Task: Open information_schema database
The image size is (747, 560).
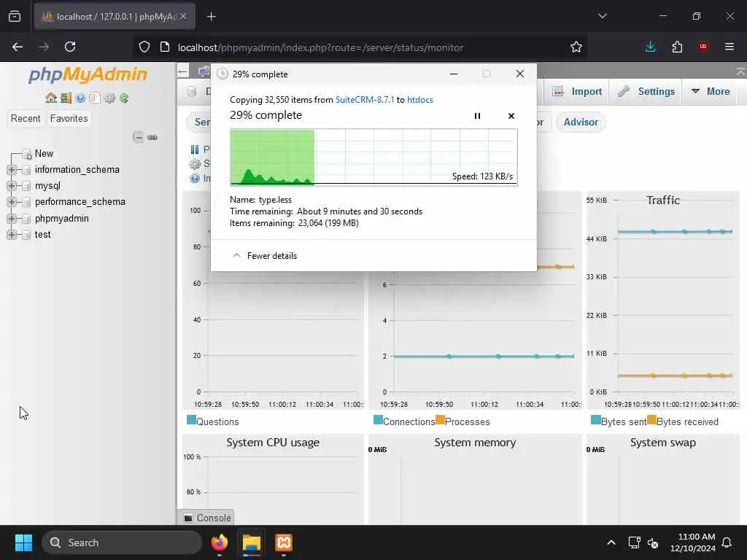Action: click(77, 169)
